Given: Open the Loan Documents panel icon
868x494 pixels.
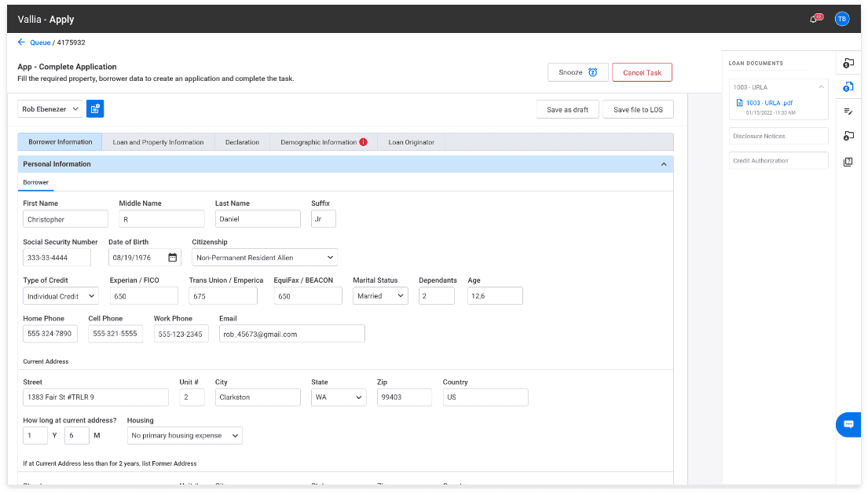Looking at the screenshot, I should 848,63.
